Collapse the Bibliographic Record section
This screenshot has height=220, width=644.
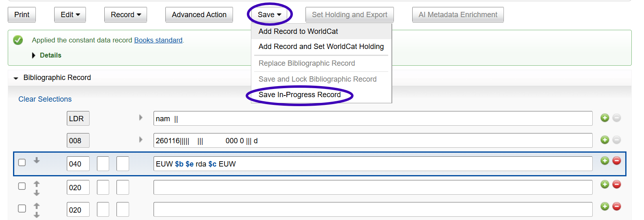16,78
